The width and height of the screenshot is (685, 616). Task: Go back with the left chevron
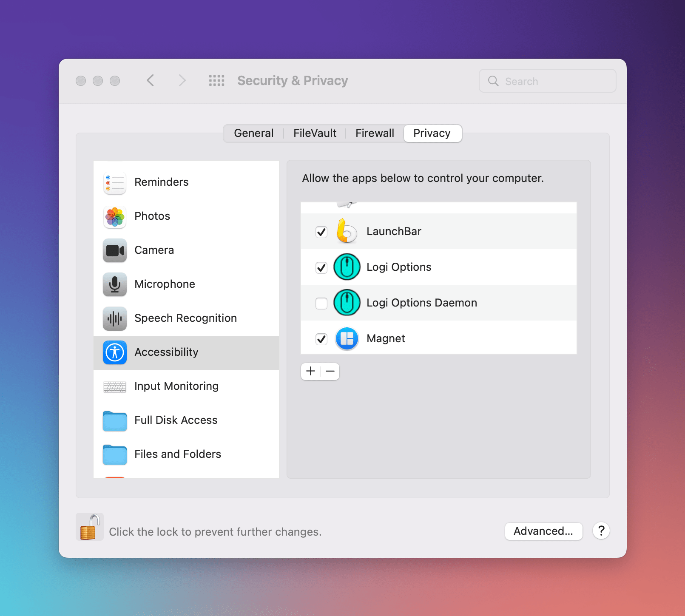coord(151,80)
